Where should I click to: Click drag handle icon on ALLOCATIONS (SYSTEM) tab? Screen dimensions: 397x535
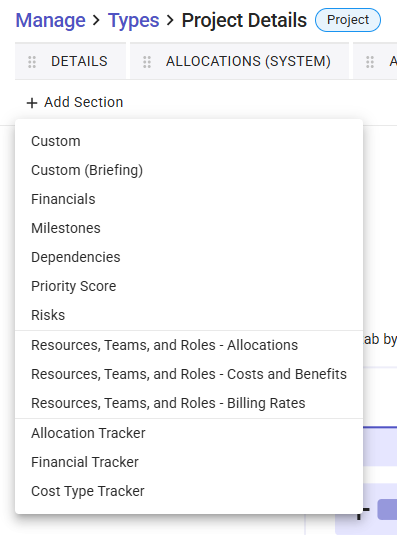point(147,62)
